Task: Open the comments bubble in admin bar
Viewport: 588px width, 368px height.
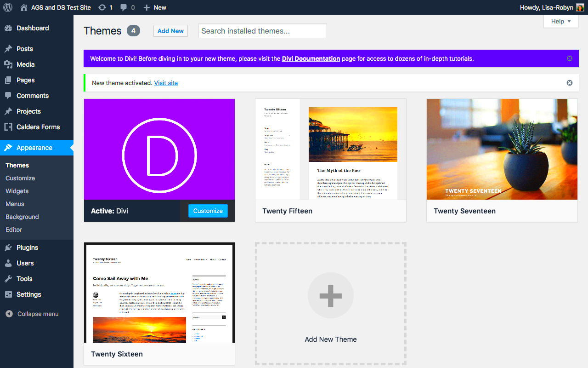Action: point(124,8)
